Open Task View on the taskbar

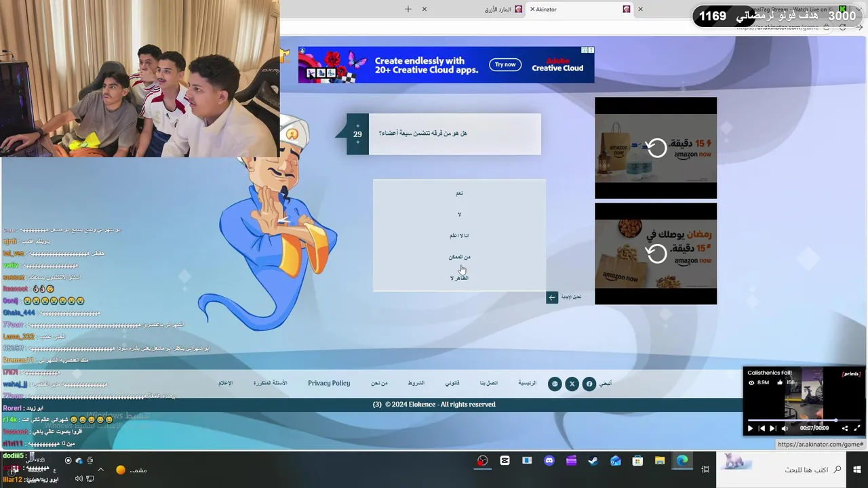705,470
